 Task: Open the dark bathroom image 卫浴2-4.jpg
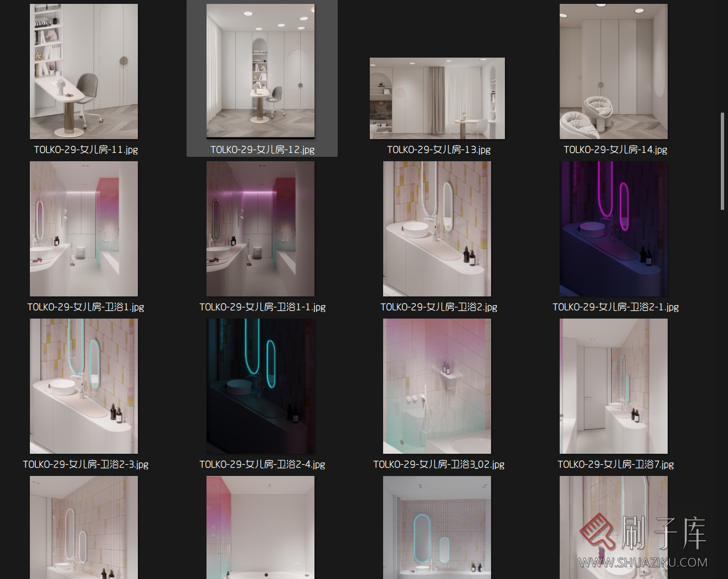[260, 386]
